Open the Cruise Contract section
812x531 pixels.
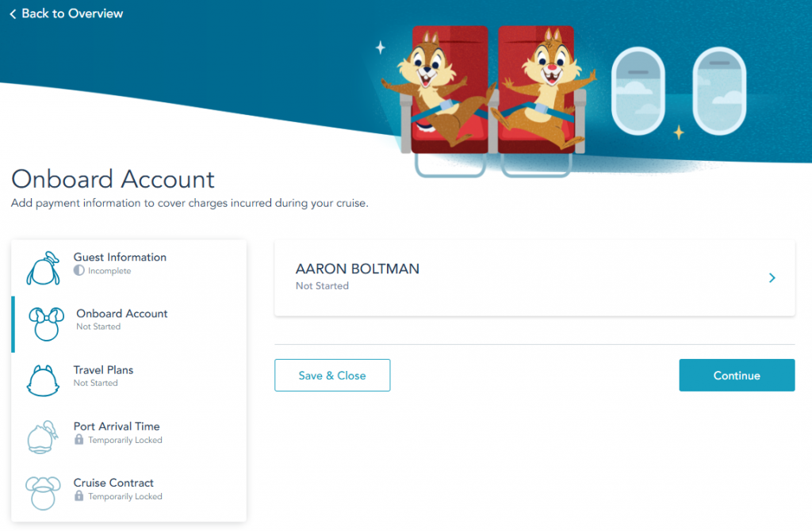pyautogui.click(x=113, y=483)
